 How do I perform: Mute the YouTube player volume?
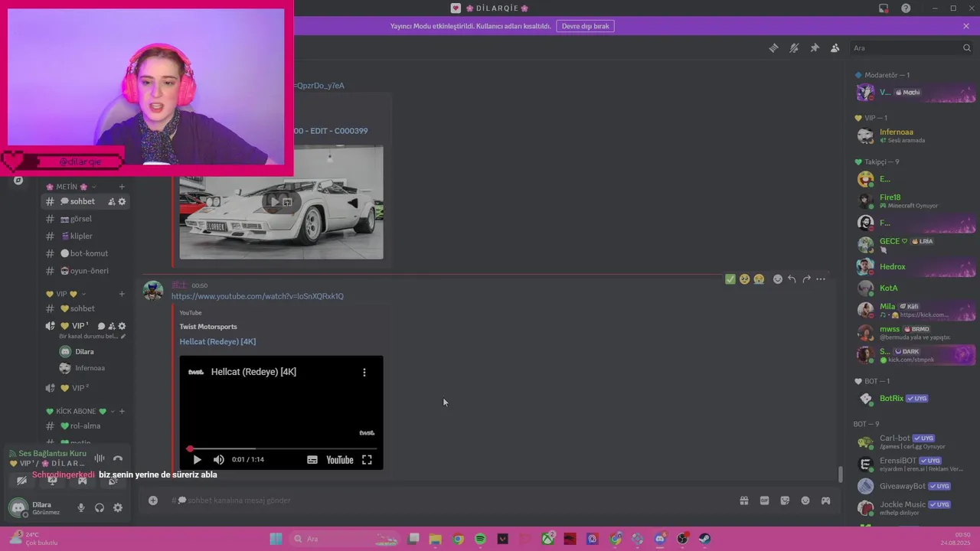click(218, 460)
